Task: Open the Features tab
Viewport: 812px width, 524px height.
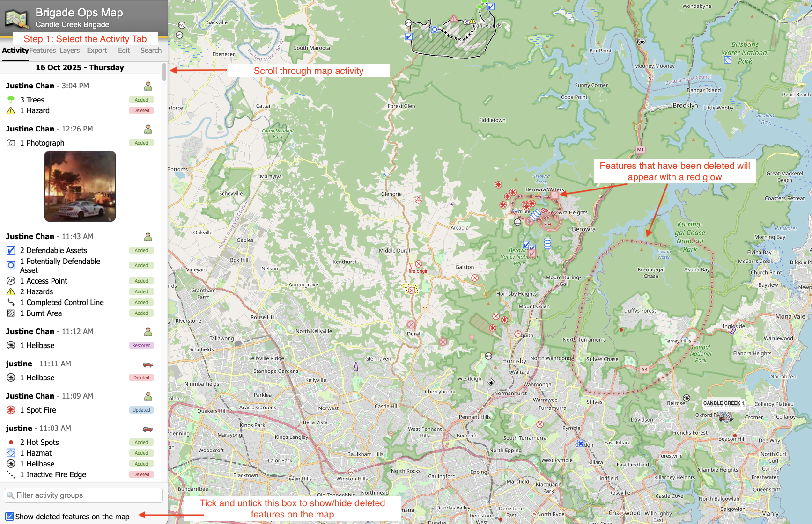Action: [43, 51]
